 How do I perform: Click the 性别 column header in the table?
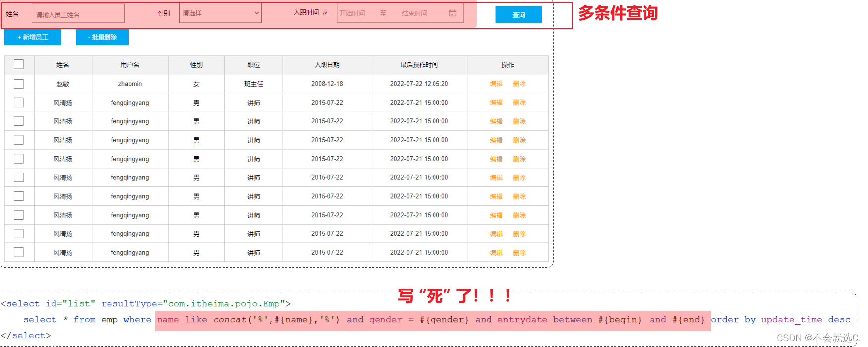coord(196,65)
